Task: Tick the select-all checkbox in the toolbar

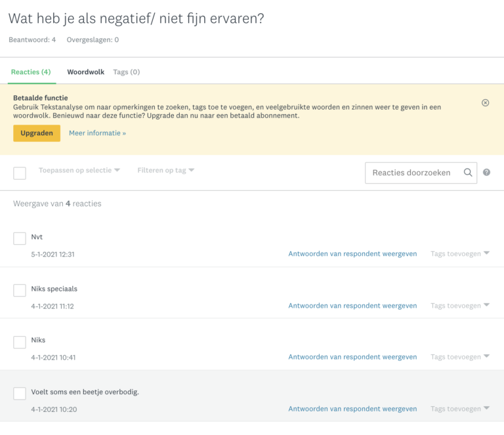Action: click(x=20, y=173)
